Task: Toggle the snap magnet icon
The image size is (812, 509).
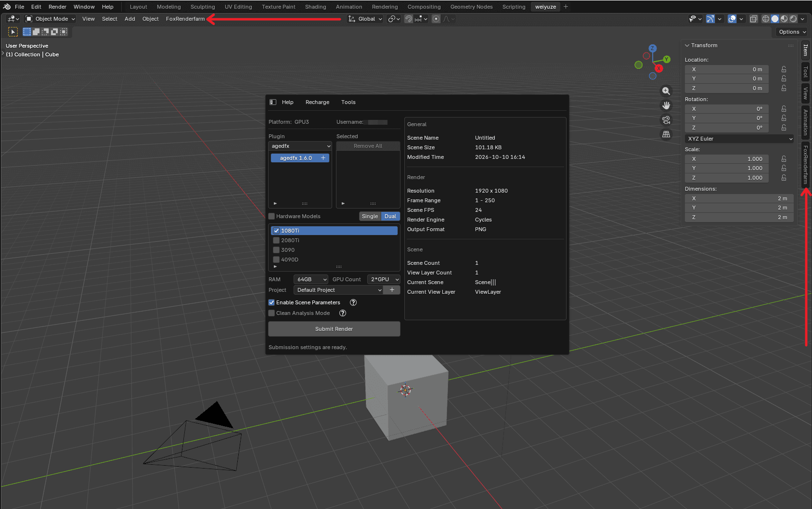Action: (x=409, y=19)
